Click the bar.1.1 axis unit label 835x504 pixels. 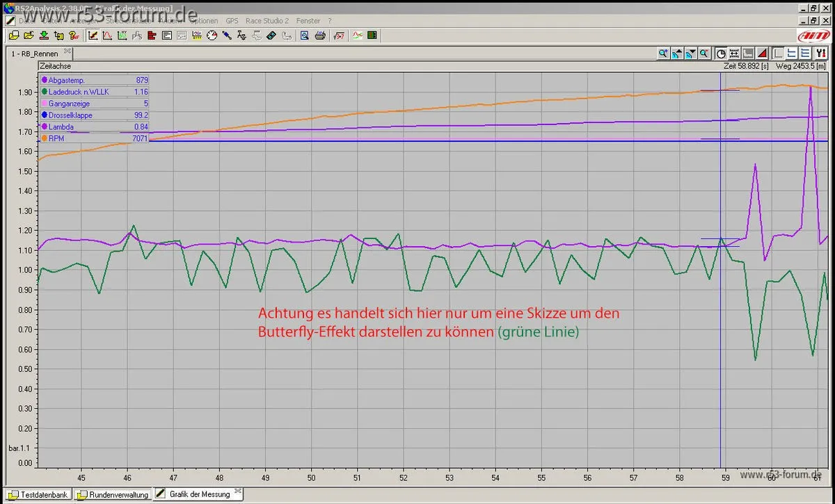17,448
